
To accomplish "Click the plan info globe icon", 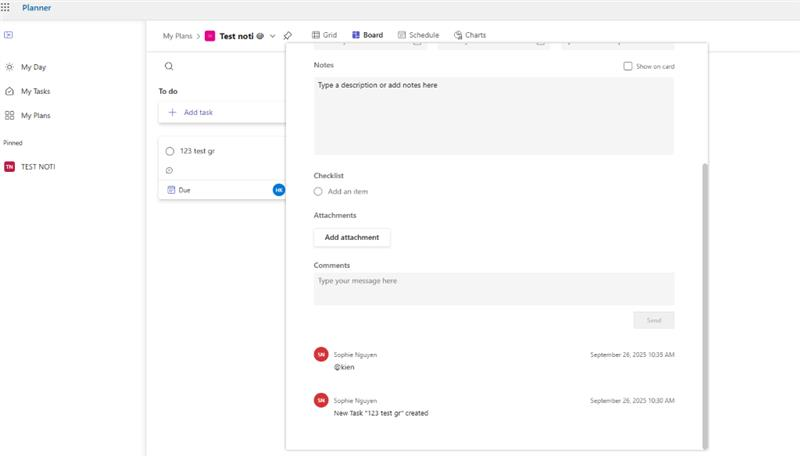I will pyautogui.click(x=260, y=36).
